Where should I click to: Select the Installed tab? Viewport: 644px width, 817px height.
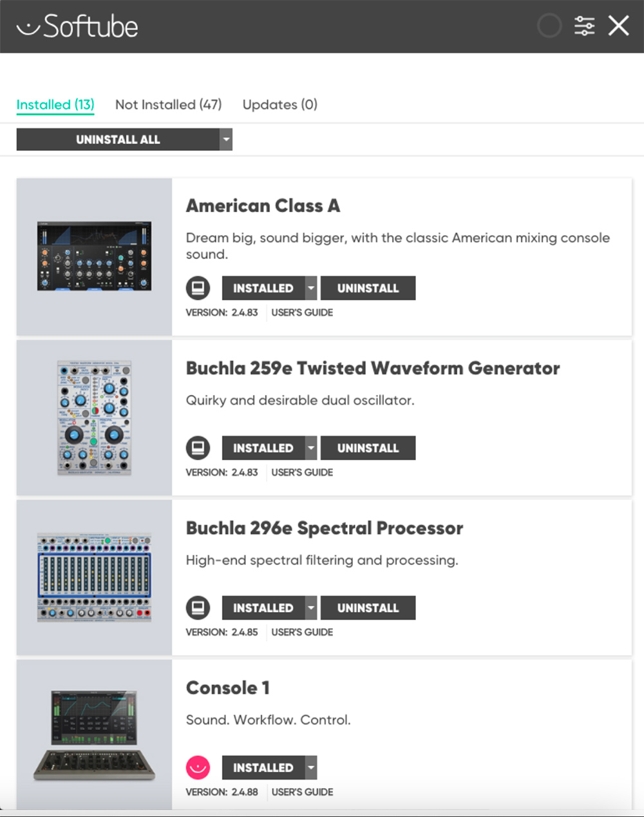tap(55, 104)
